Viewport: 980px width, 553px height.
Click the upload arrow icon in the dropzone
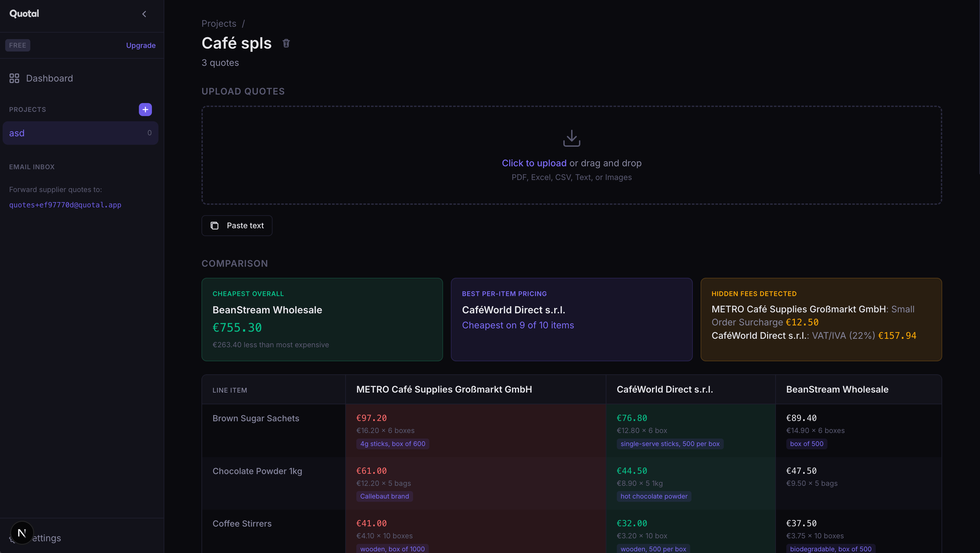[572, 138]
